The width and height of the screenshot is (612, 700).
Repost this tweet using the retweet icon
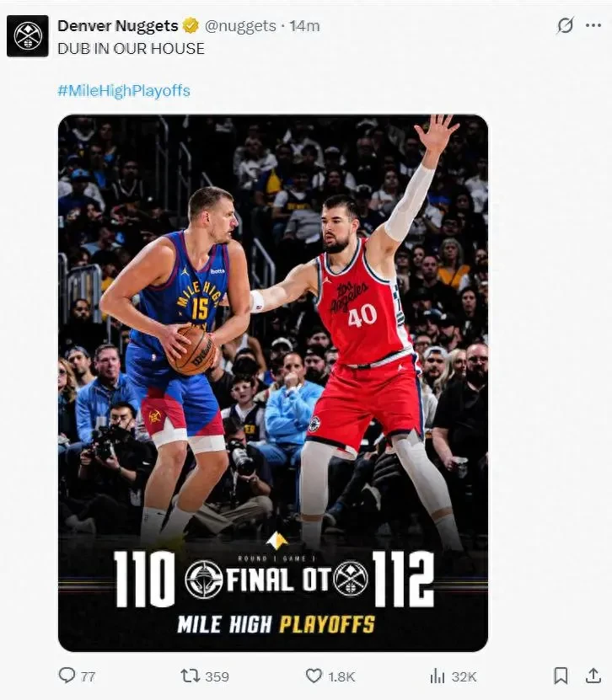pyautogui.click(x=190, y=676)
